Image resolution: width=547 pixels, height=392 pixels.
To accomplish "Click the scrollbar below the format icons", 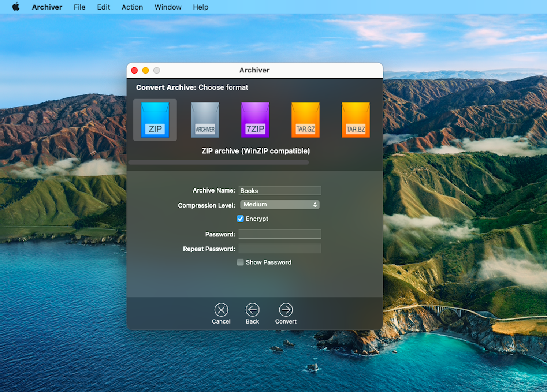I will tap(219, 162).
